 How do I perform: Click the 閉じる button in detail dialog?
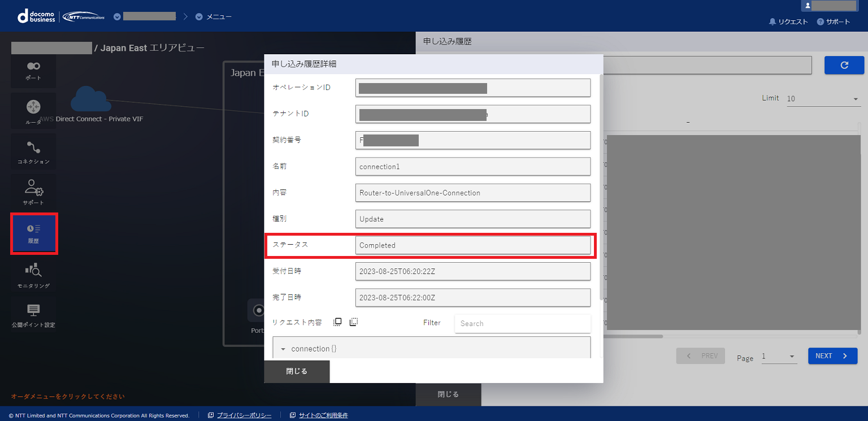coord(297,371)
